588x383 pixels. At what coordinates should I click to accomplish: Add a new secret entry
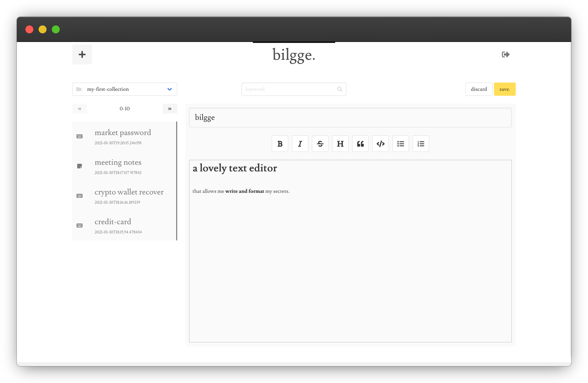82,54
